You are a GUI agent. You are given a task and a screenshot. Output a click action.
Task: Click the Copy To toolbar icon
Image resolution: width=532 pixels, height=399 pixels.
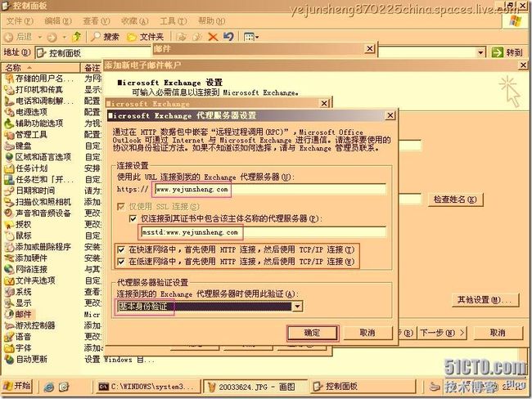pos(196,37)
